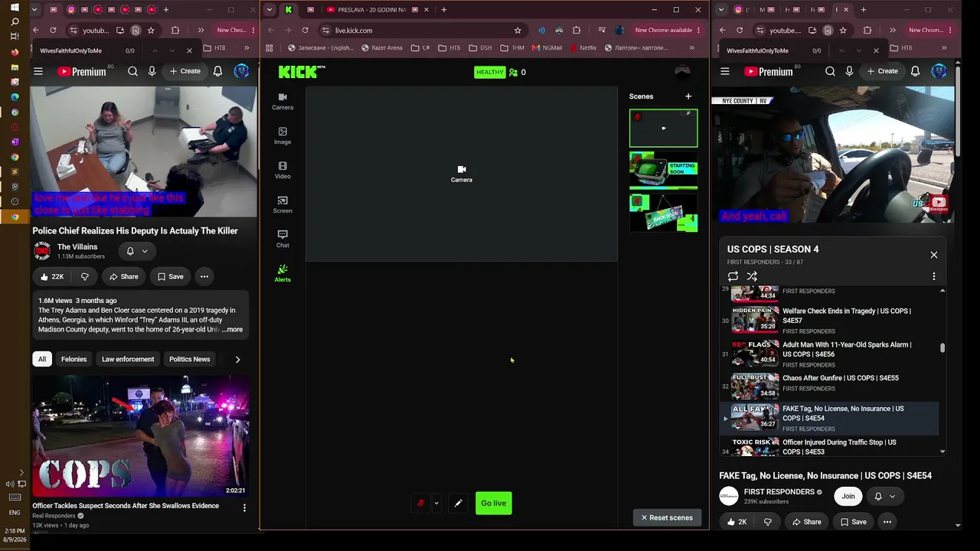Add a new scene with the plus icon
980x551 pixels.
coord(688,96)
